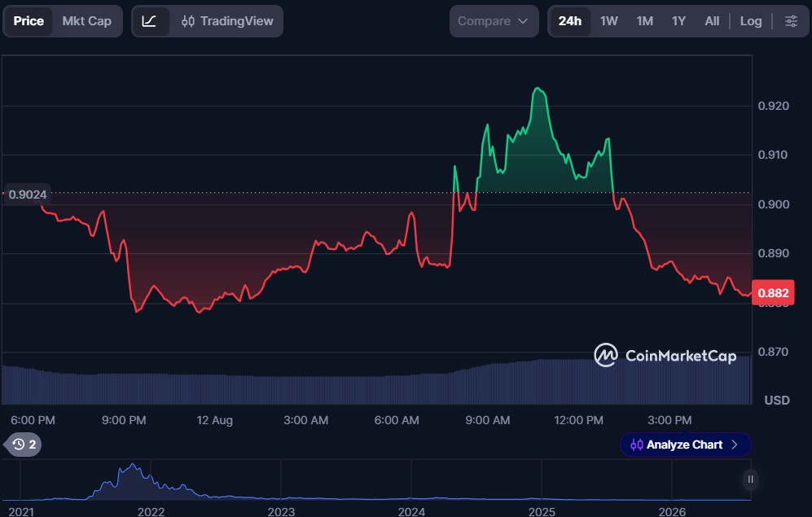
Task: Click the 0.870 axis value
Action: coord(773,352)
